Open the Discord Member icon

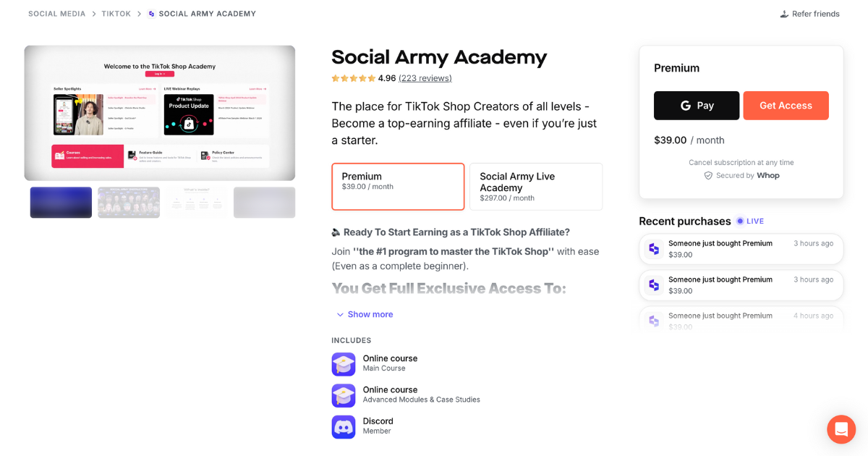[x=343, y=426]
